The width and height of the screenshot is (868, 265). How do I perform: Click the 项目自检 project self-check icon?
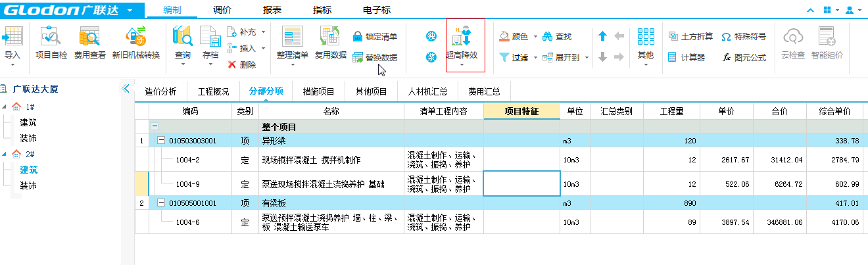[51, 38]
